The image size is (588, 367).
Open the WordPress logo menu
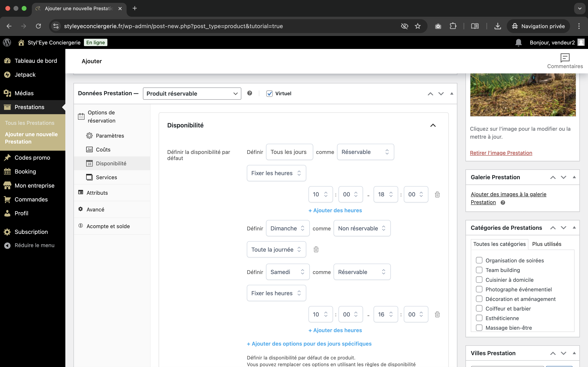point(7,42)
